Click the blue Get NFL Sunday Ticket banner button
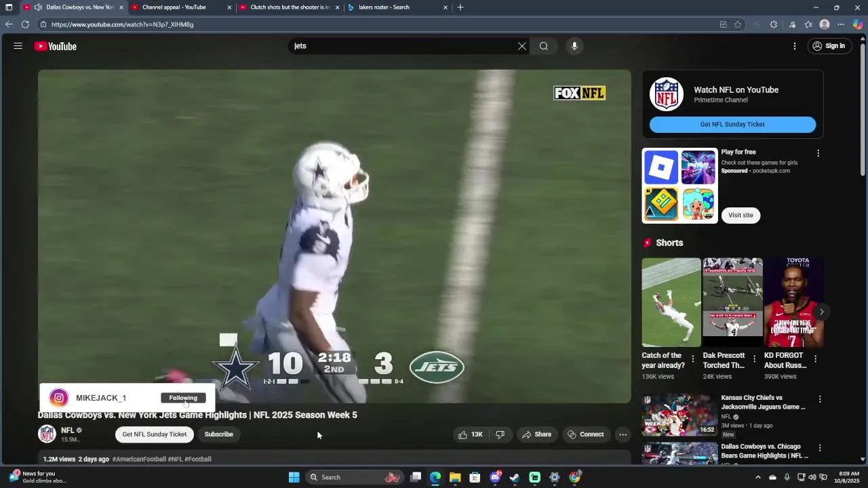Screen dimensions: 868x488 coord(732,125)
